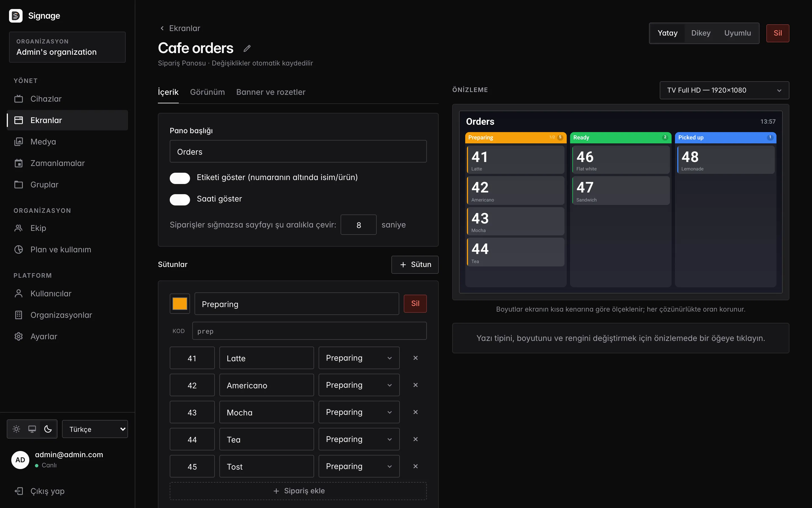The width and height of the screenshot is (812, 508).
Task: Delete the Preparing column with Sil
Action: click(415, 303)
